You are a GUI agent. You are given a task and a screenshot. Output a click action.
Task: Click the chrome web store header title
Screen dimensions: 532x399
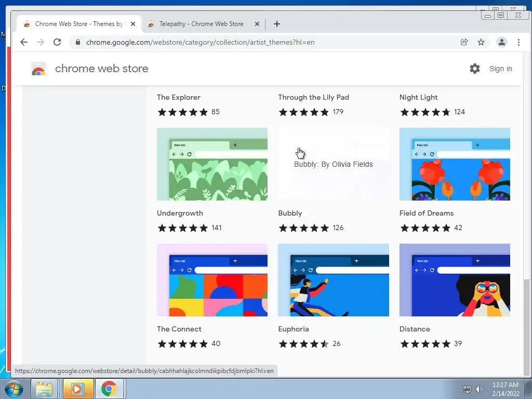[101, 69]
